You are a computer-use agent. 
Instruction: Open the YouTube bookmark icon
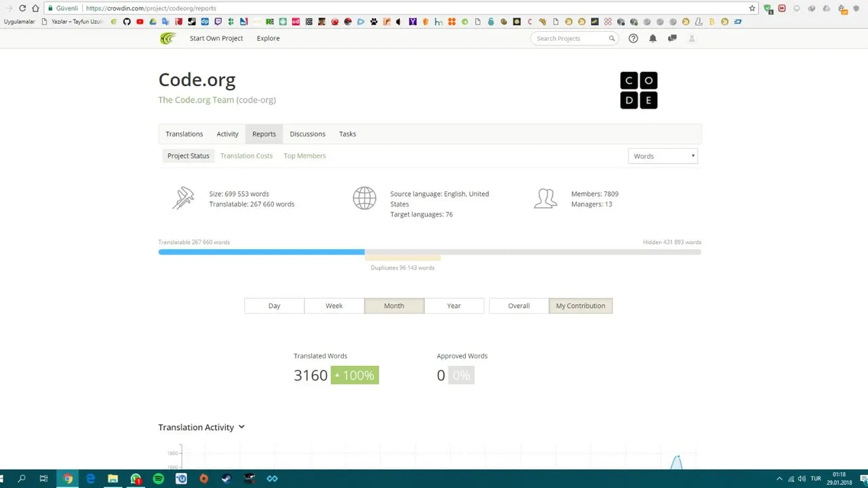[x=140, y=22]
